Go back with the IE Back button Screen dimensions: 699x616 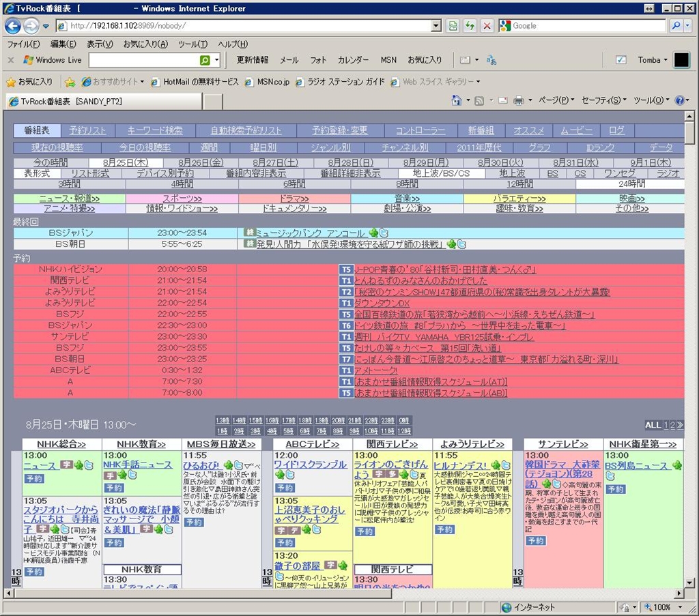(13, 26)
